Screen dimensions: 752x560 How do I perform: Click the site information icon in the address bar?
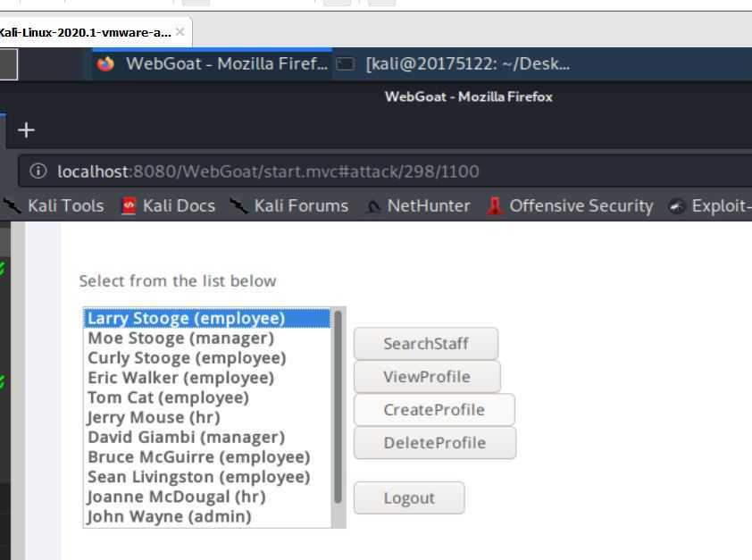coord(38,171)
